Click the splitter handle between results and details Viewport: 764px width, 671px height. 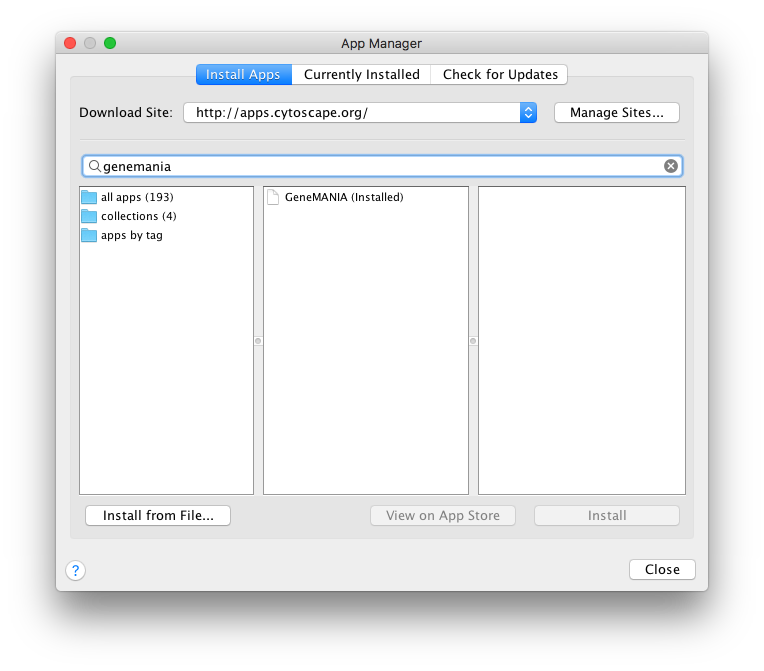[x=473, y=341]
